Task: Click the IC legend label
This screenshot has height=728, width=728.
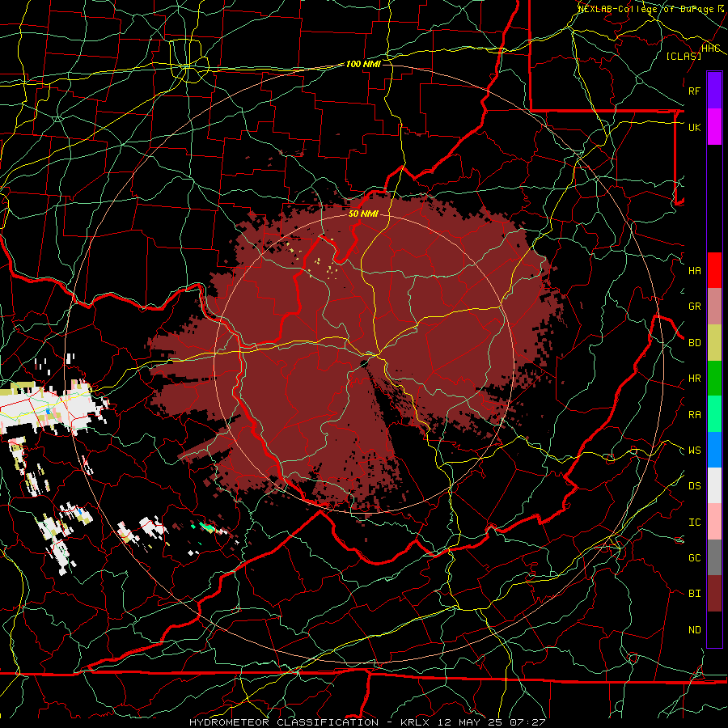Action: click(x=694, y=523)
